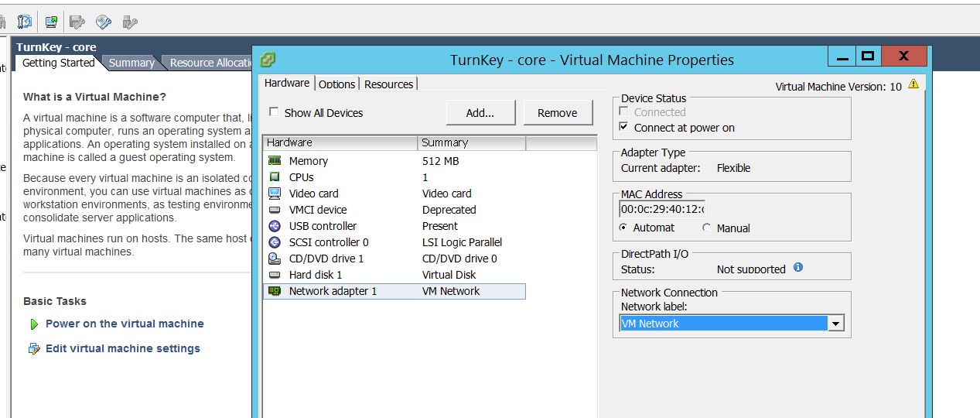Click the Memory hardware icon
This screenshot has width=980, height=418.
tap(275, 161)
